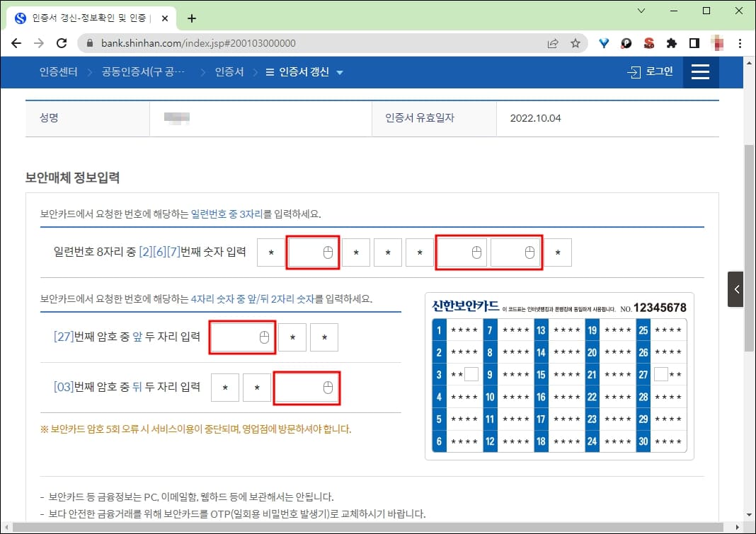Click the page reload icon
The image size is (756, 534).
click(62, 43)
